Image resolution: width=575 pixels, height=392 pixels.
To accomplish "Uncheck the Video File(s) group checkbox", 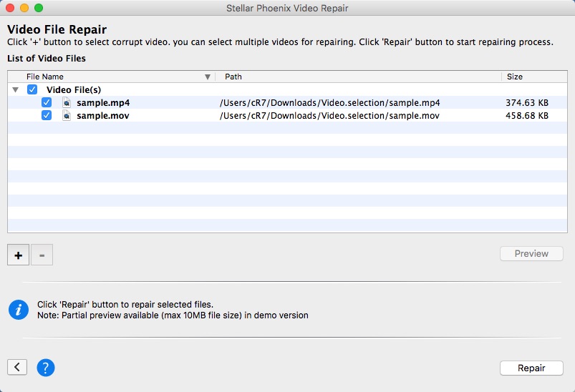I will click(32, 89).
